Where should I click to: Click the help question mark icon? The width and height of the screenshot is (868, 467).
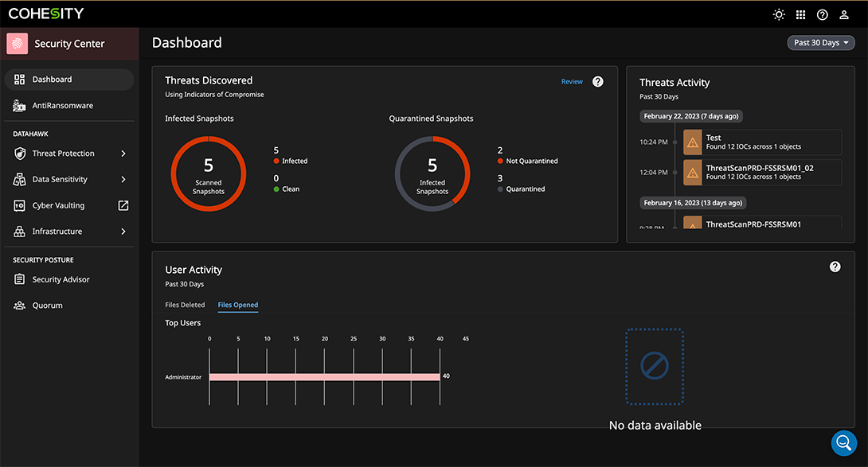[822, 14]
